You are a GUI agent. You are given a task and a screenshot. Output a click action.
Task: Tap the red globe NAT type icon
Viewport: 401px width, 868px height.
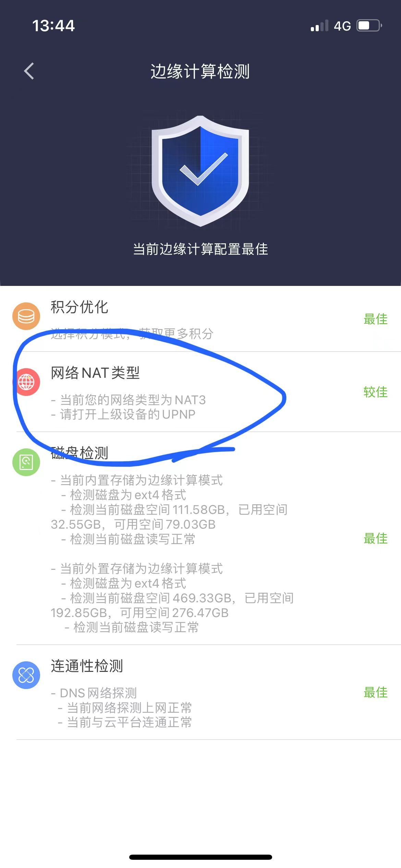click(26, 382)
